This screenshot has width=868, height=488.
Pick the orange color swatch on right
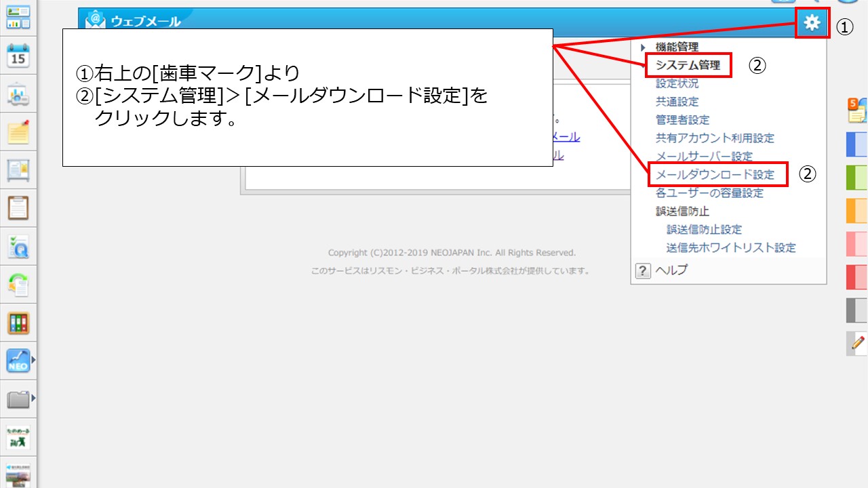tap(857, 211)
